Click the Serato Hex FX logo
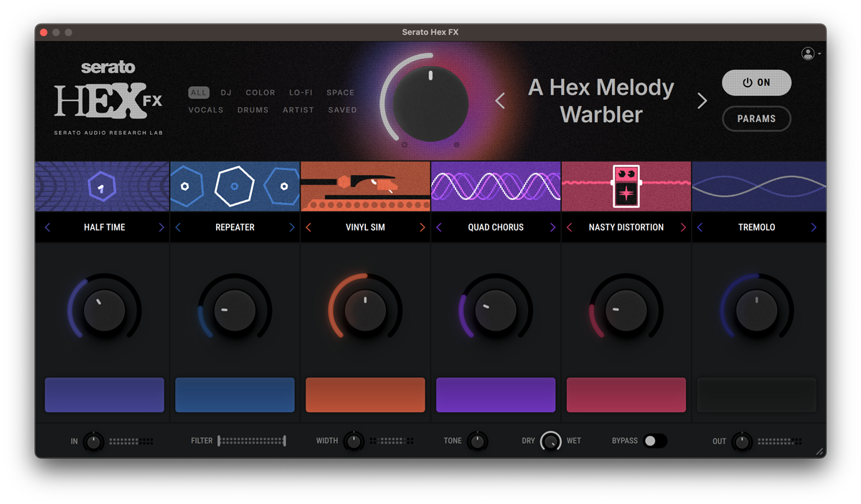 108,98
